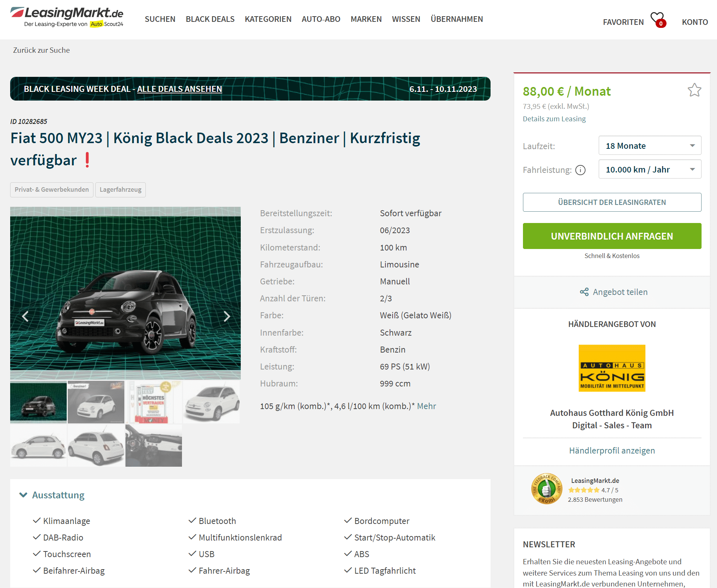Click the LeasingMarkt.de logo
717x588 pixels.
click(x=67, y=17)
